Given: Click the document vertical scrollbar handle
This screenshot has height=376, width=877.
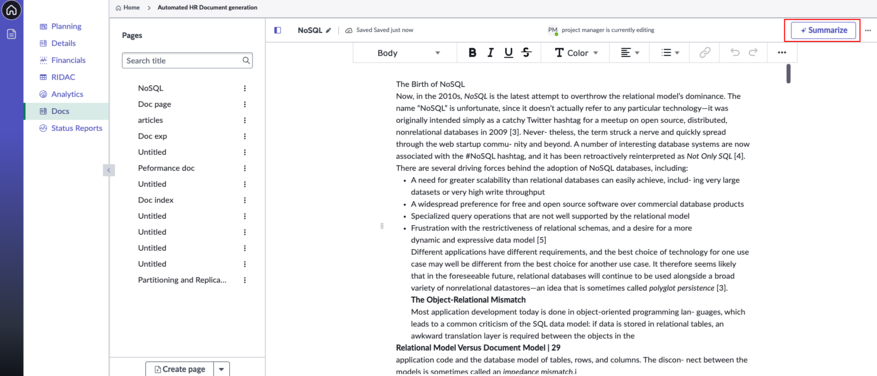Looking at the screenshot, I should pos(788,74).
